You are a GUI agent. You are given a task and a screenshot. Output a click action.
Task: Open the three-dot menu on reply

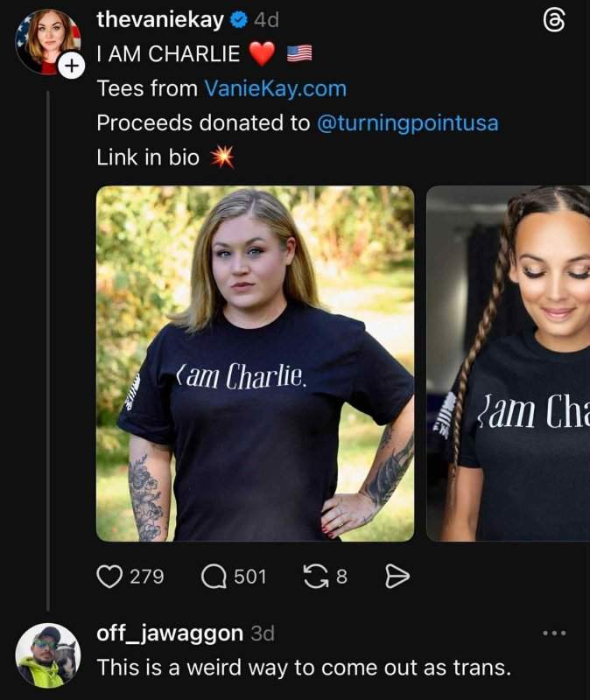pyautogui.click(x=554, y=633)
